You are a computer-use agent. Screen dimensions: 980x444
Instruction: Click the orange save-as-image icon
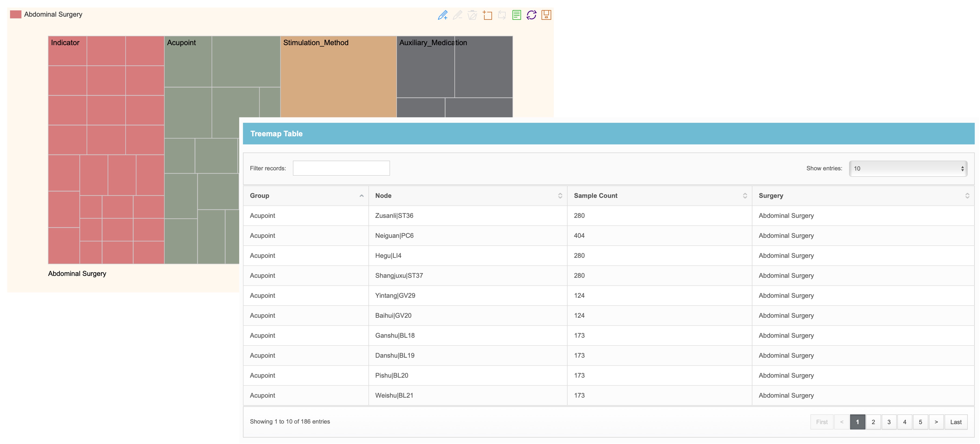[546, 15]
